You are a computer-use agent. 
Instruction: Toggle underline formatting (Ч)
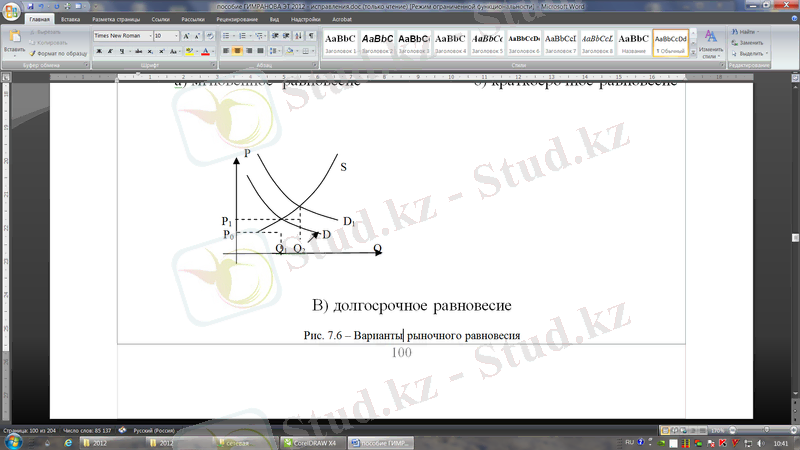coord(121,51)
